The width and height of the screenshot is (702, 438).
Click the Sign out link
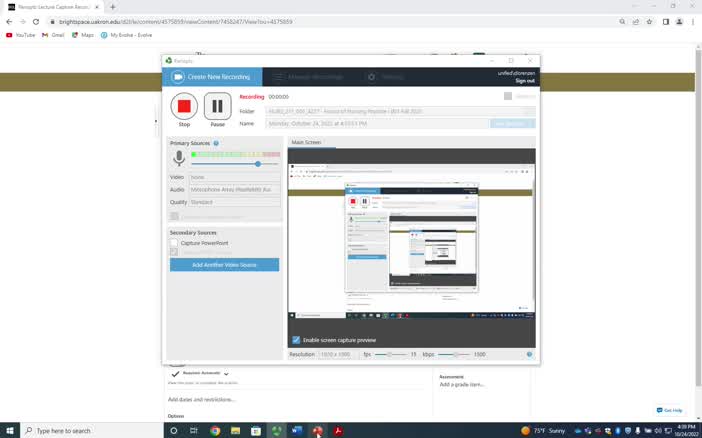click(x=525, y=81)
